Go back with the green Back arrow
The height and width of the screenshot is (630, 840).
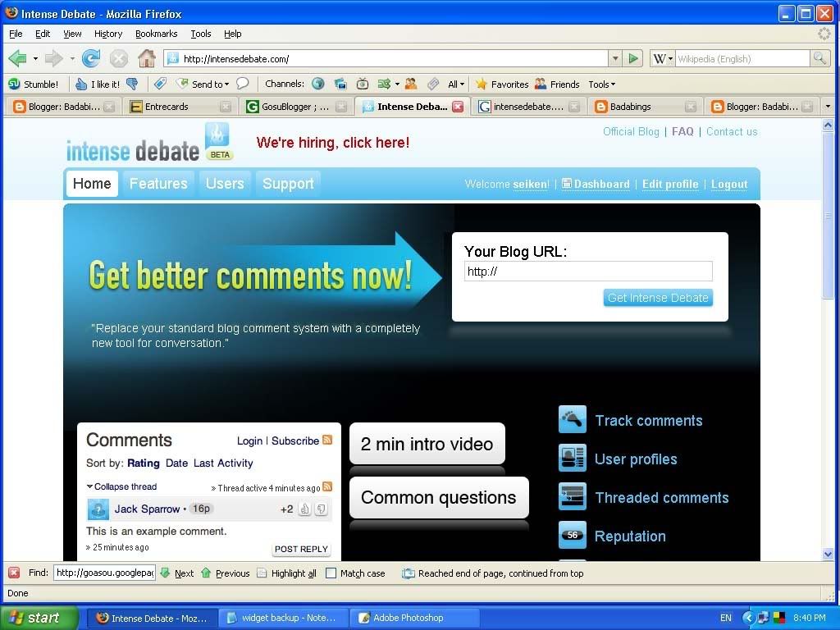tap(17, 58)
